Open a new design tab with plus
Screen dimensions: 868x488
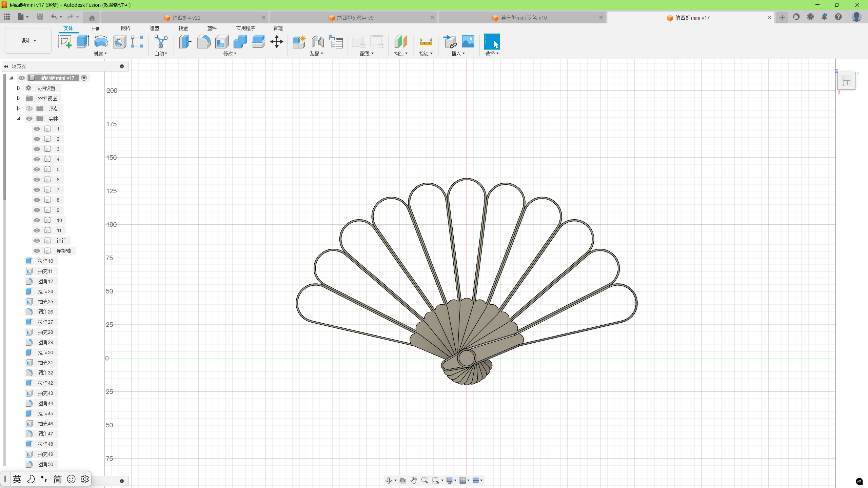pyautogui.click(x=782, y=18)
